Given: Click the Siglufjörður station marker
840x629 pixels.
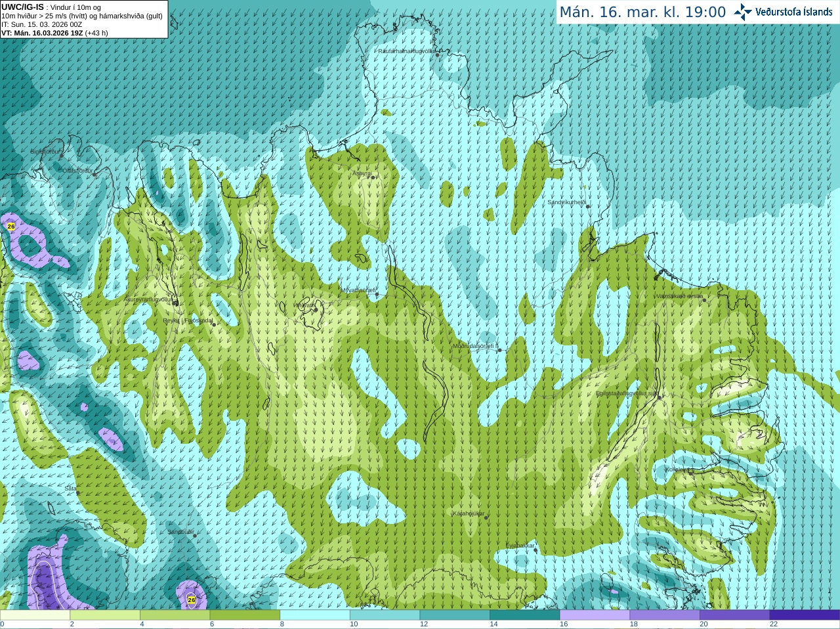Looking at the screenshot, I should point(62,156).
